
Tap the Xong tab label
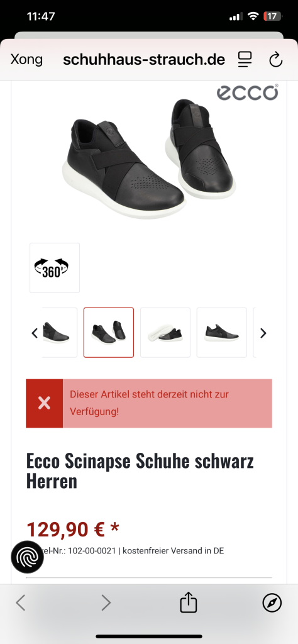coord(26,60)
